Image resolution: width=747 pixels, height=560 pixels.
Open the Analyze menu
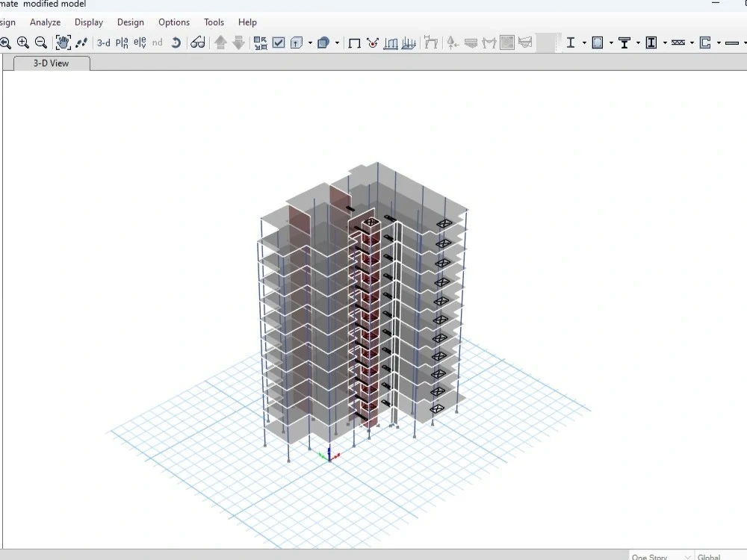click(46, 22)
